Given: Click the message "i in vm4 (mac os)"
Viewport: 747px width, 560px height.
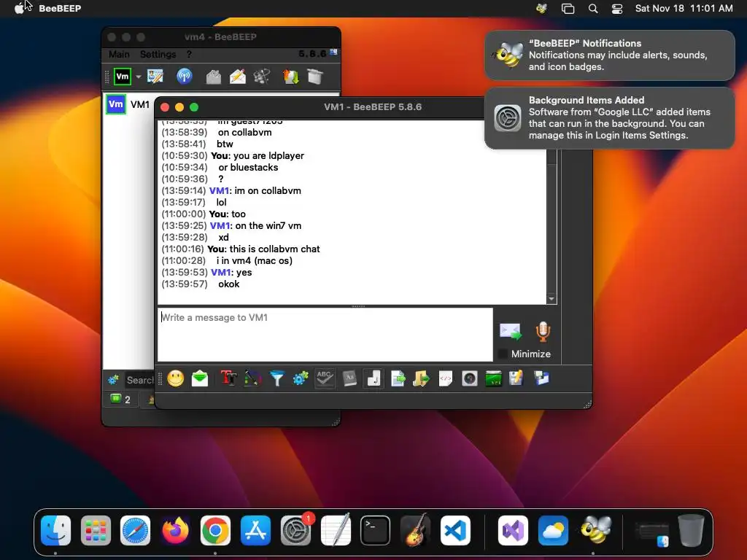Looking at the screenshot, I should coord(255,261).
